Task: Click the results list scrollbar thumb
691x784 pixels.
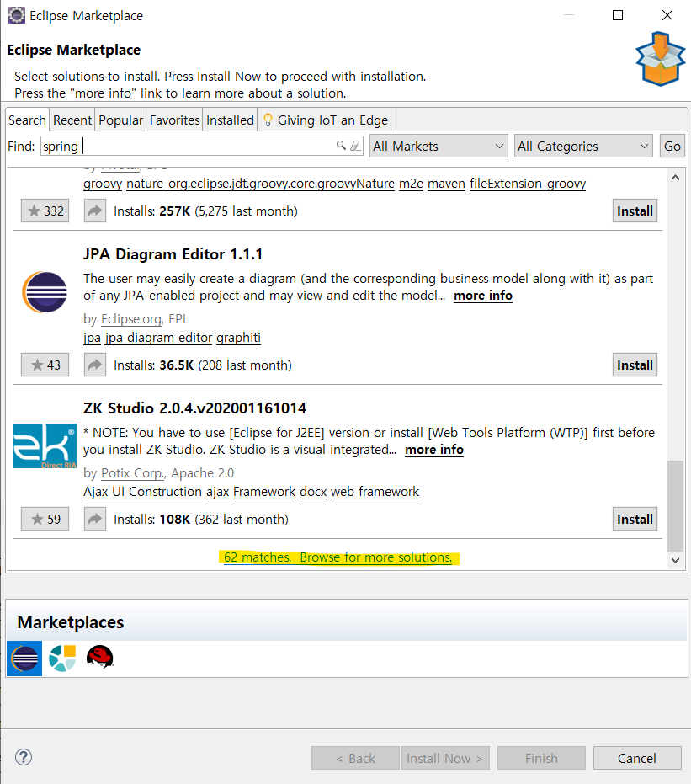Action: point(675,505)
